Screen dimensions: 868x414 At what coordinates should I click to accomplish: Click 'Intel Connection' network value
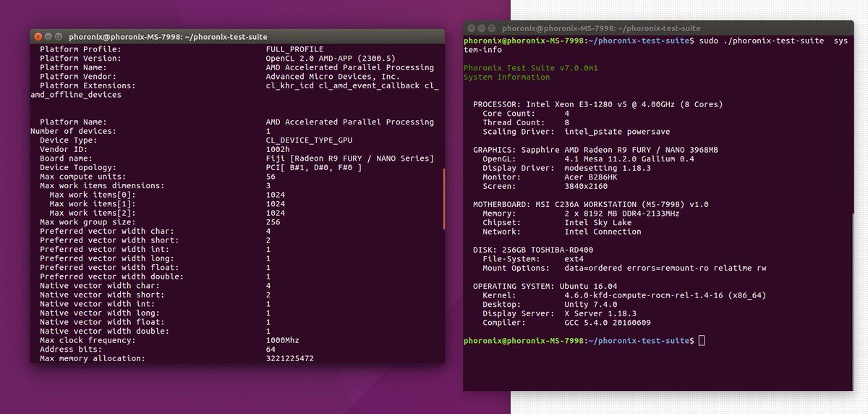(x=603, y=232)
